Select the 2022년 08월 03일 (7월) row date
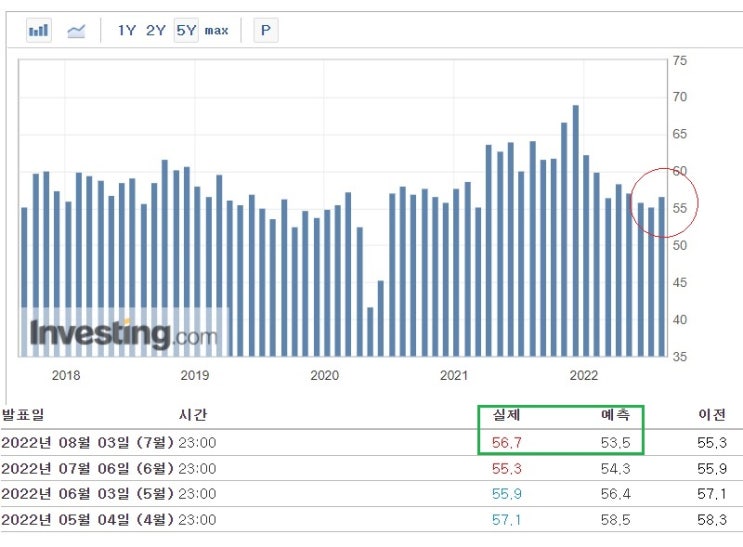This screenshot has width=743, height=547. pos(88,443)
